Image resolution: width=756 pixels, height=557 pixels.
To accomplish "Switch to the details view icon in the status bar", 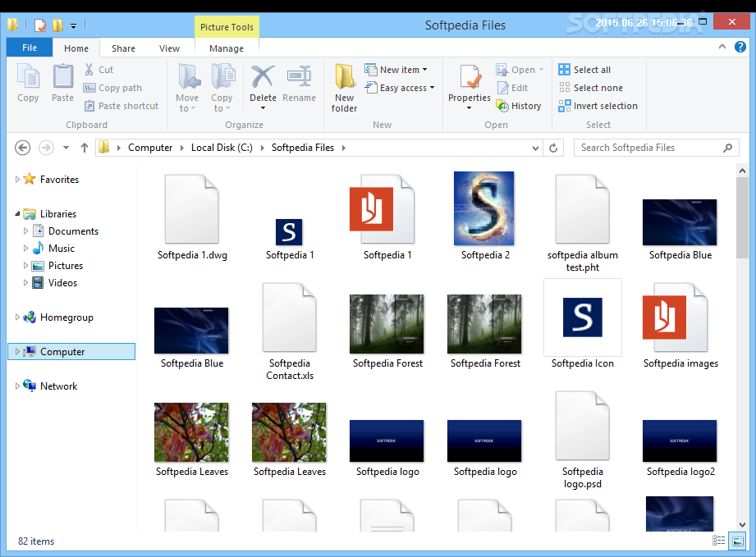I will point(718,541).
